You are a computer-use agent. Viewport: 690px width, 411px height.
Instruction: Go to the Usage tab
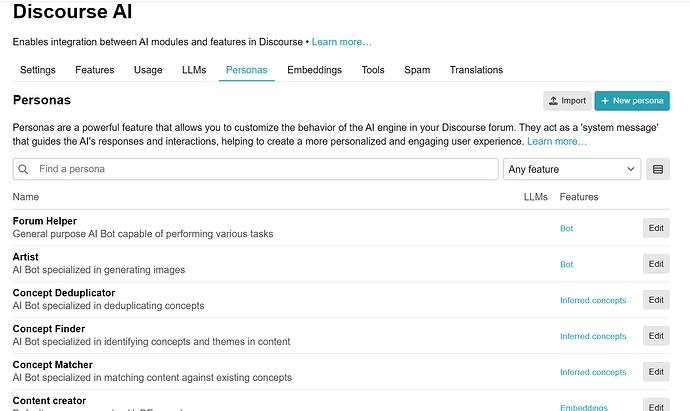pos(148,70)
